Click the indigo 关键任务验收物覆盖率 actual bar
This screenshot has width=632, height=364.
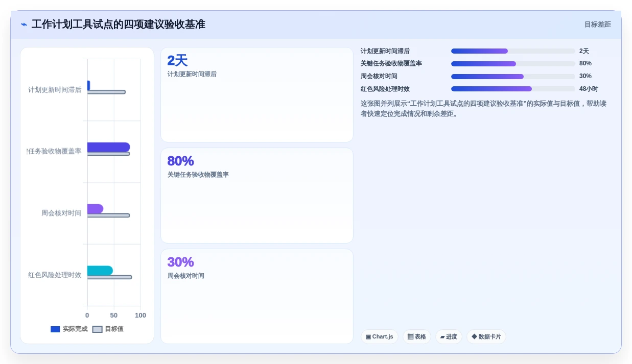point(108,148)
